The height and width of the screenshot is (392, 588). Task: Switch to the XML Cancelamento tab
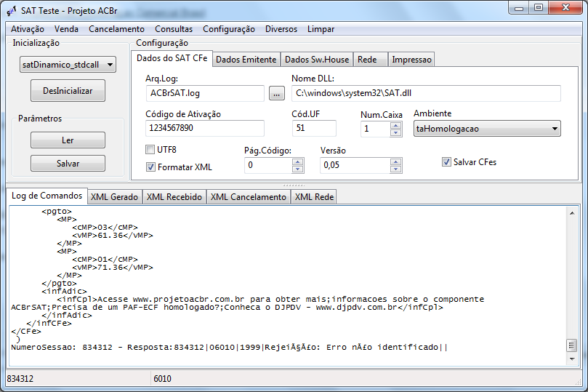point(249,197)
